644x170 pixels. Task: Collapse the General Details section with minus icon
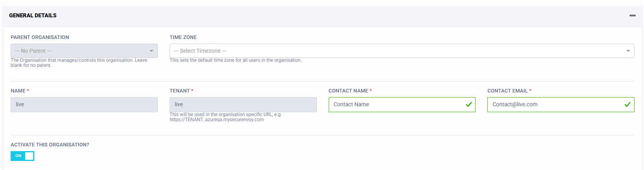pyautogui.click(x=633, y=15)
